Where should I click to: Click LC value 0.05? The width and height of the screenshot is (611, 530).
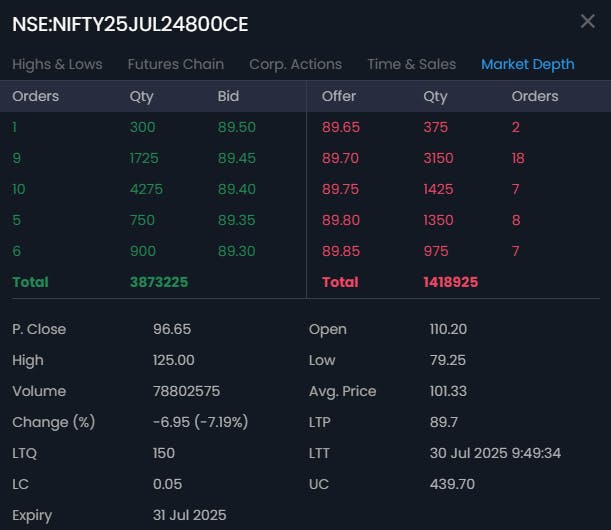[168, 484]
